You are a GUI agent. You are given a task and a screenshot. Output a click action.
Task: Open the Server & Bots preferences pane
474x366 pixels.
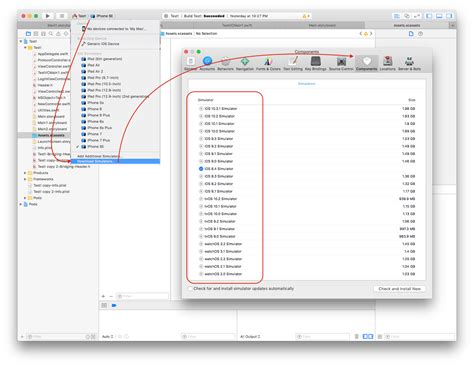[409, 63]
